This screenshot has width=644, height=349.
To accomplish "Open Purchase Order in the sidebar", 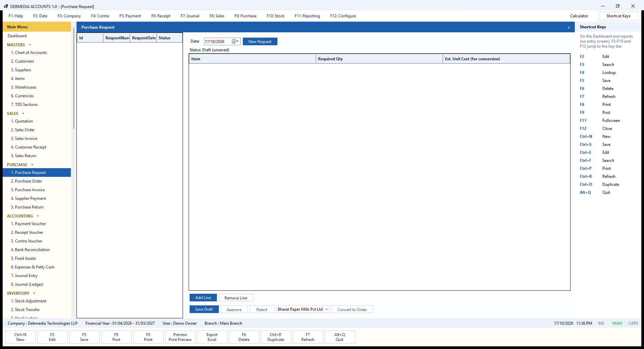I will coord(37,181).
